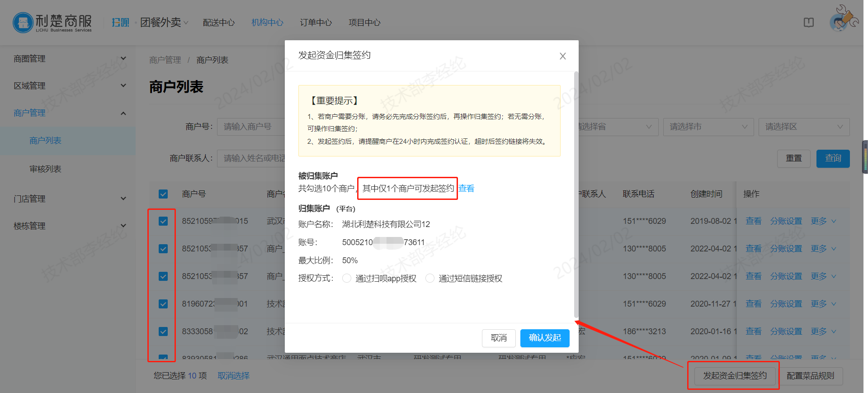Uncheck the row with phone 186****3213
This screenshot has height=393, width=868.
coord(163,331)
